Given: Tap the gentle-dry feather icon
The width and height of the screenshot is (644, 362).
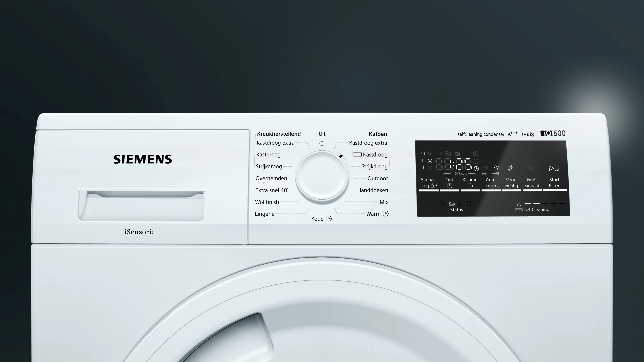Looking at the screenshot, I should pos(511,168).
